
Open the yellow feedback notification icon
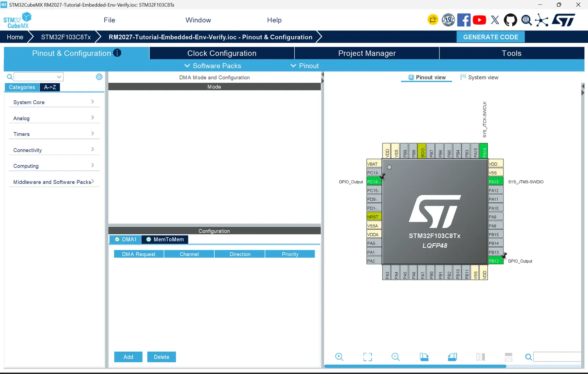click(433, 20)
